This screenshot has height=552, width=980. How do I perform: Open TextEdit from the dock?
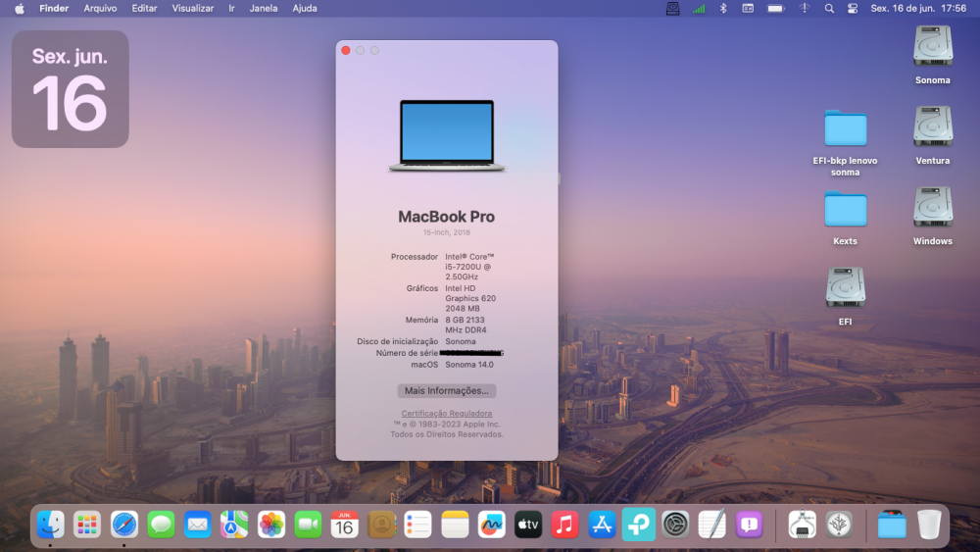712,525
